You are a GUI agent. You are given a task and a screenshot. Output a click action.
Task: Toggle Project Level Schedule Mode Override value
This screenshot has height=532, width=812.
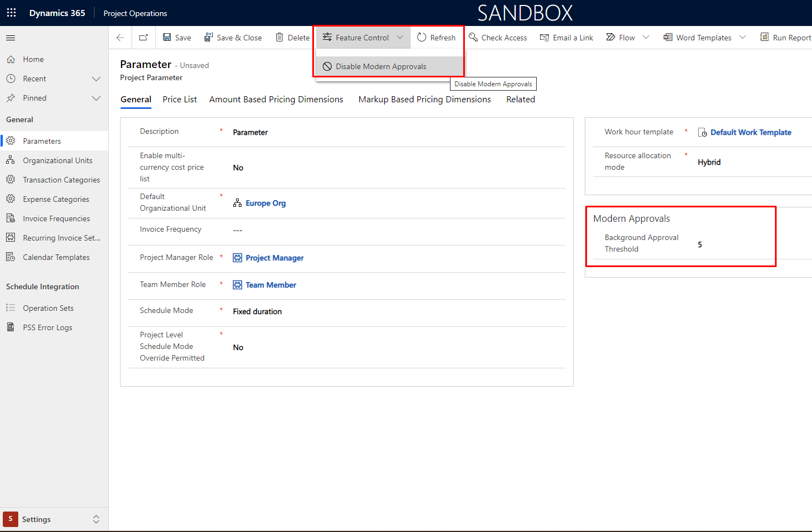click(x=238, y=347)
